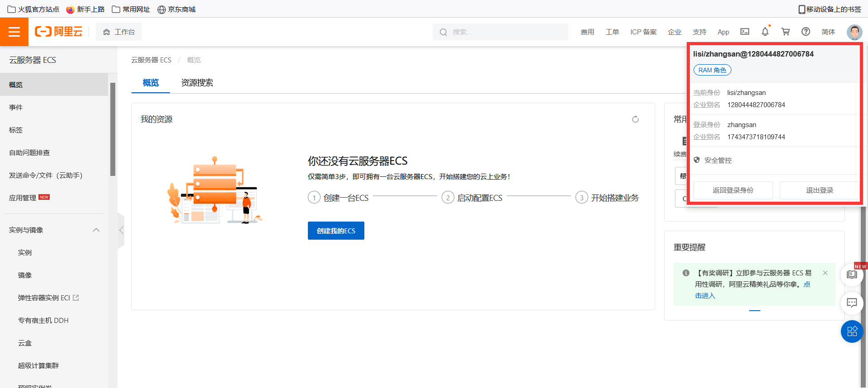The width and height of the screenshot is (868, 388).
Task: Focus the top search box
Action: (x=500, y=32)
